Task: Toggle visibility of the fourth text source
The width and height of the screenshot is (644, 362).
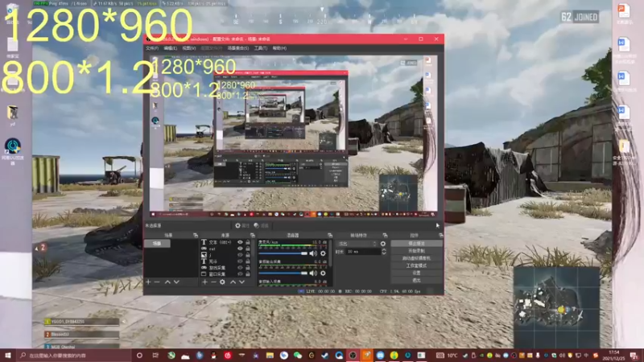Action: click(240, 261)
